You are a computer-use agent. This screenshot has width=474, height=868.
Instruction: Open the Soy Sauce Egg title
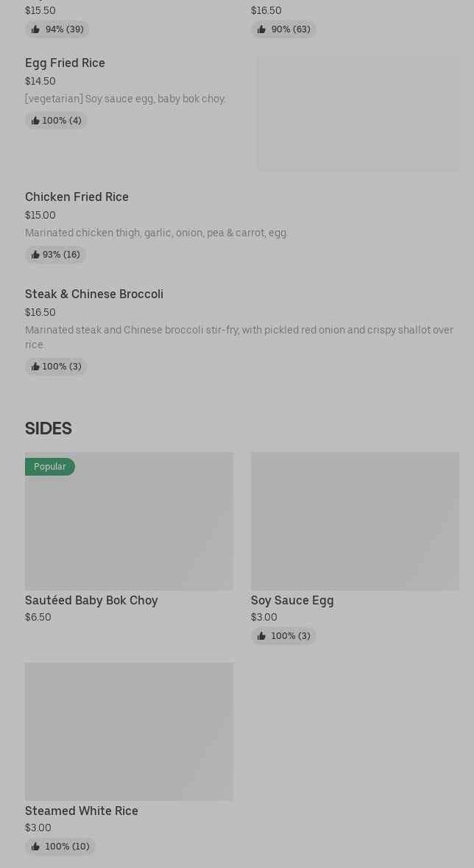tap(292, 601)
